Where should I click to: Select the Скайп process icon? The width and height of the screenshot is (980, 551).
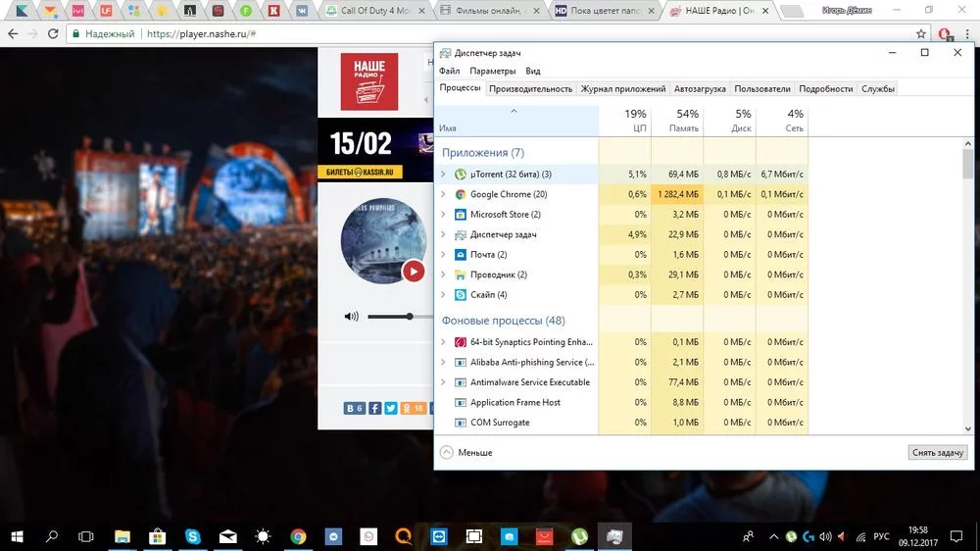460,294
